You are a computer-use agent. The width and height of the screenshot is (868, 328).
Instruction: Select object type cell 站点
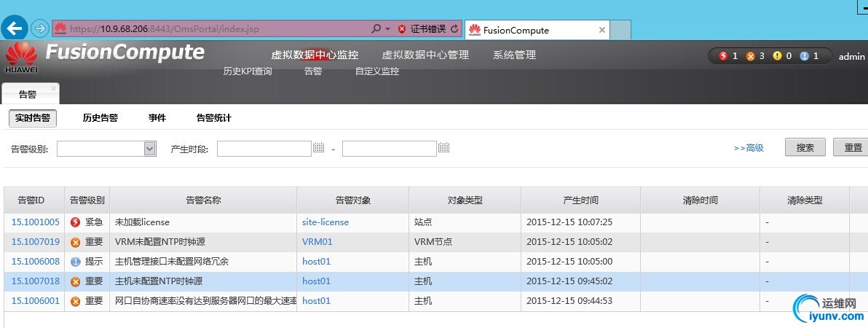[x=423, y=222]
